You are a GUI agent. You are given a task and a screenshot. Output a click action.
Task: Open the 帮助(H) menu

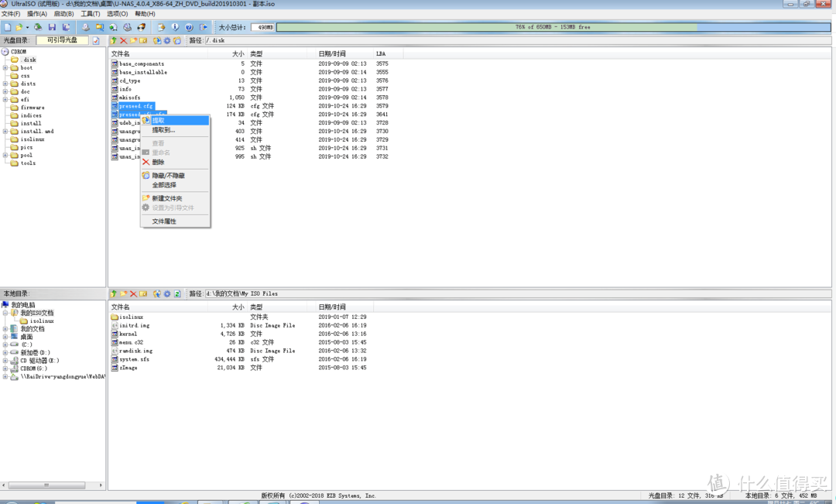click(145, 14)
